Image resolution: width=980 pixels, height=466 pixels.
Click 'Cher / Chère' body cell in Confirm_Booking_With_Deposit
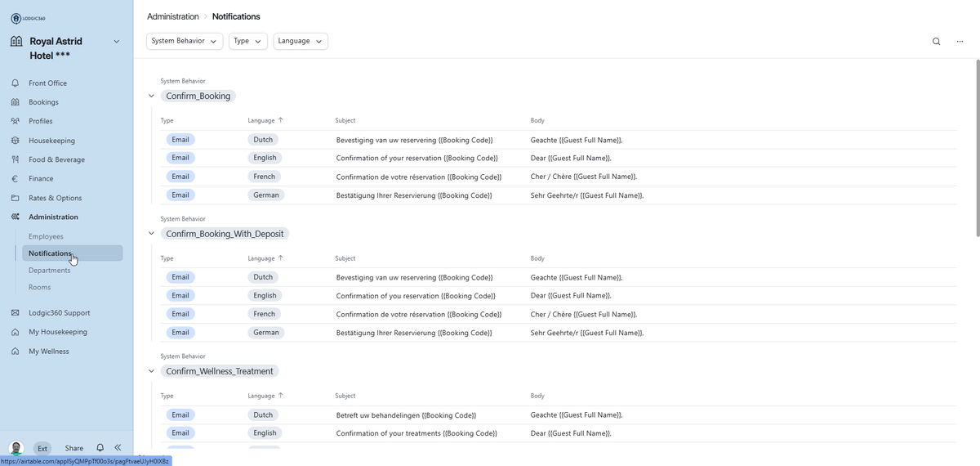(584, 314)
